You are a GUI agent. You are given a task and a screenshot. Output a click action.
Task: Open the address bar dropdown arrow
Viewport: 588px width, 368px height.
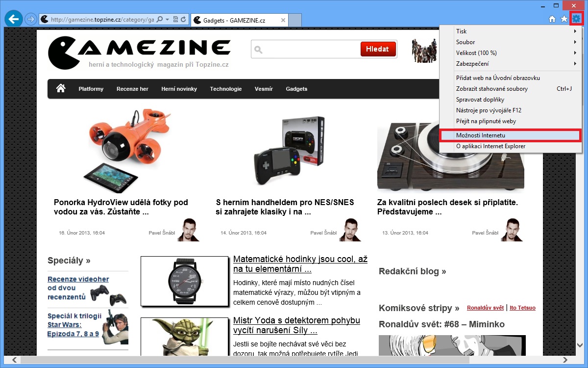pos(168,20)
